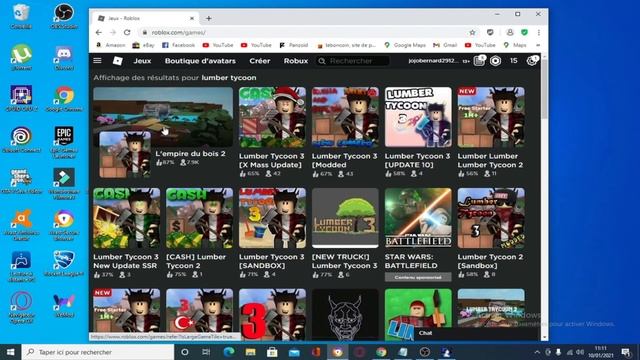The image size is (640, 360).
Task: Open a new Chrome tab
Action: pyautogui.click(x=209, y=18)
